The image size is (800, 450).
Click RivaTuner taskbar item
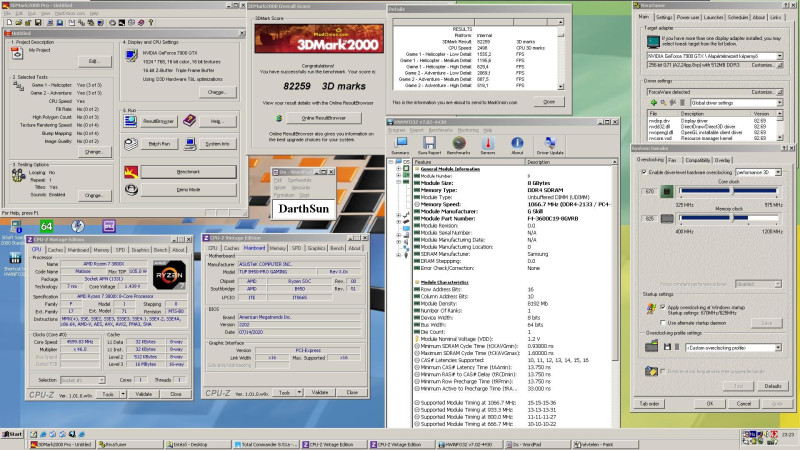[x=129, y=444]
